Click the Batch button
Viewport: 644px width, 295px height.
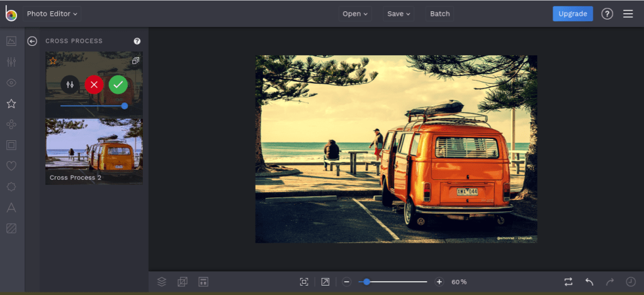[439, 13]
